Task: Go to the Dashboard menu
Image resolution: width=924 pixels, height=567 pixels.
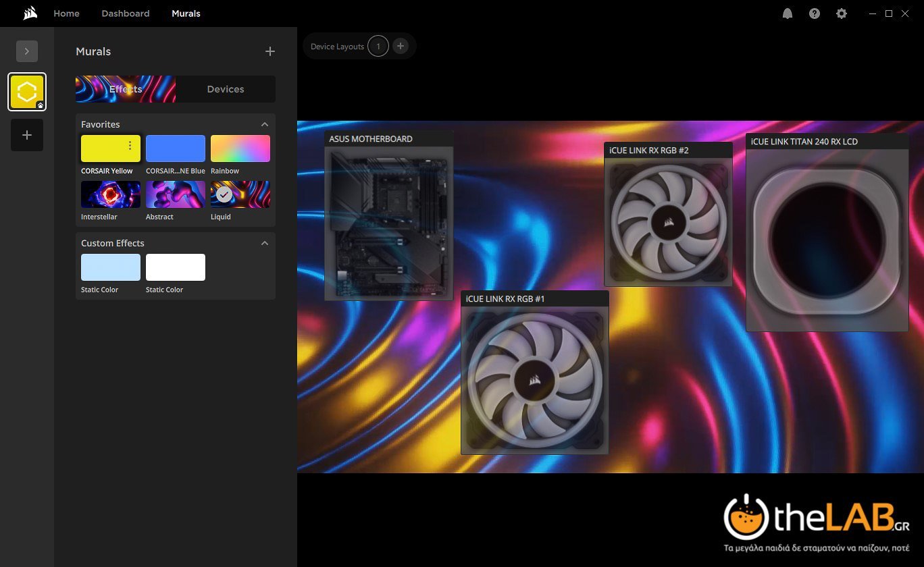Action: 126,13
